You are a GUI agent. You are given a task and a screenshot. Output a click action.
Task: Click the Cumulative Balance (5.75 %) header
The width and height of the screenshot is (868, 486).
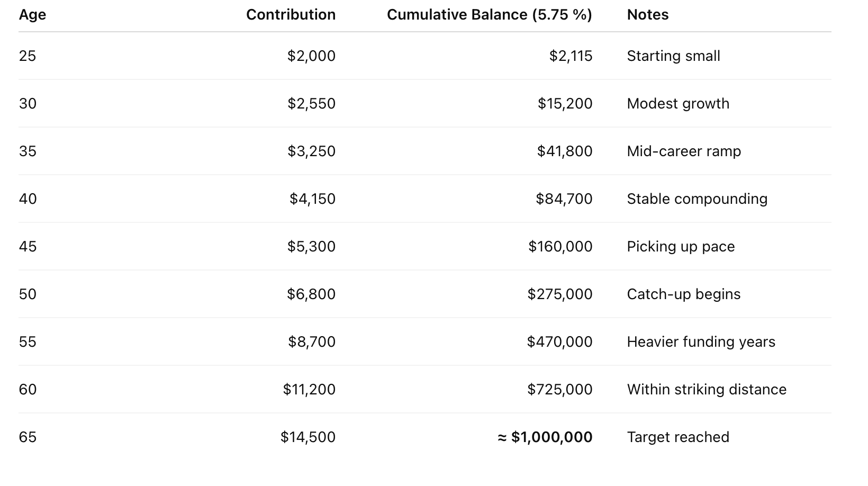[489, 15]
